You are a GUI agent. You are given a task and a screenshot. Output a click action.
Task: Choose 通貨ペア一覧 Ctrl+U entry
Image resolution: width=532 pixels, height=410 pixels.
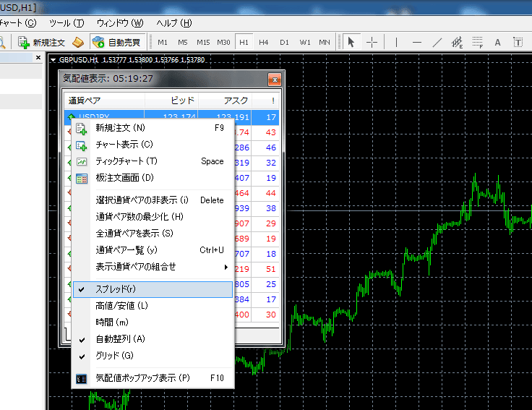click(x=153, y=250)
